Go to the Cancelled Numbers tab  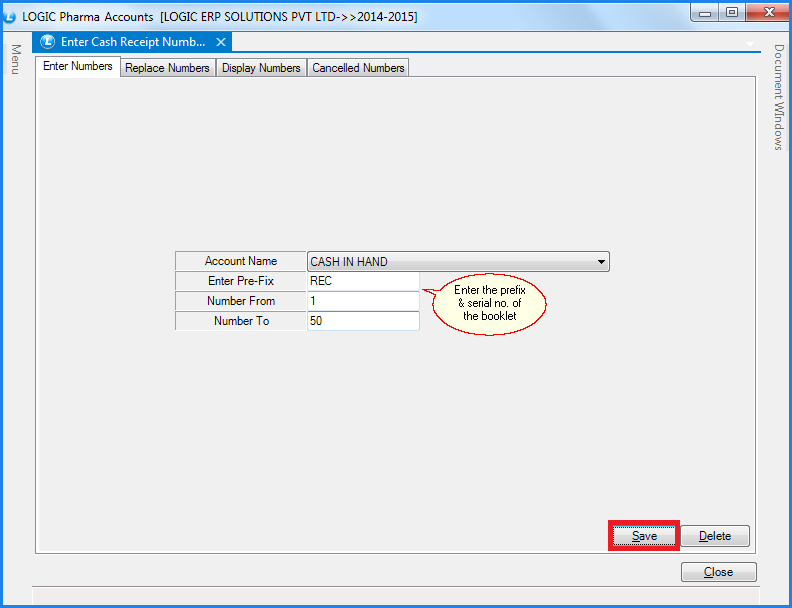point(358,68)
